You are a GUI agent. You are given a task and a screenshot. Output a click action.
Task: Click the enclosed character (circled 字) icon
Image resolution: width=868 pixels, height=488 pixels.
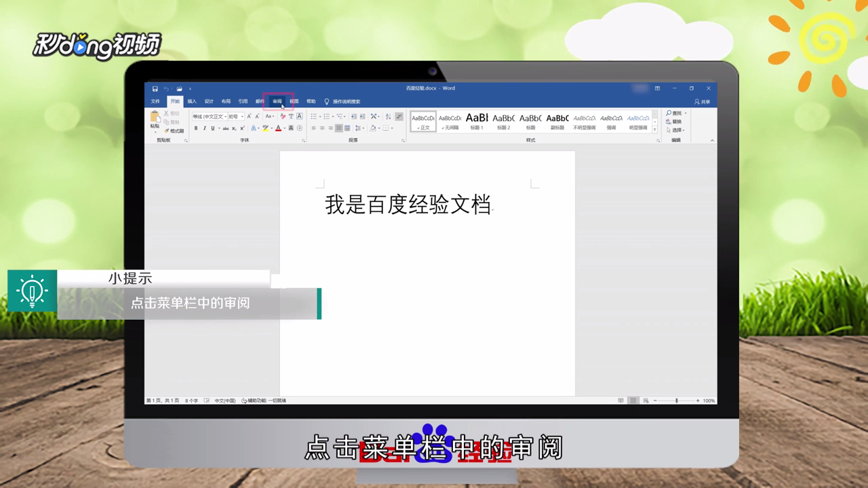point(300,128)
